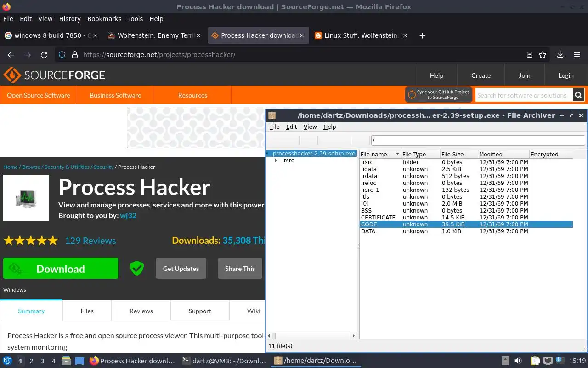Open Firefox Bookmarks menu

pos(104,19)
